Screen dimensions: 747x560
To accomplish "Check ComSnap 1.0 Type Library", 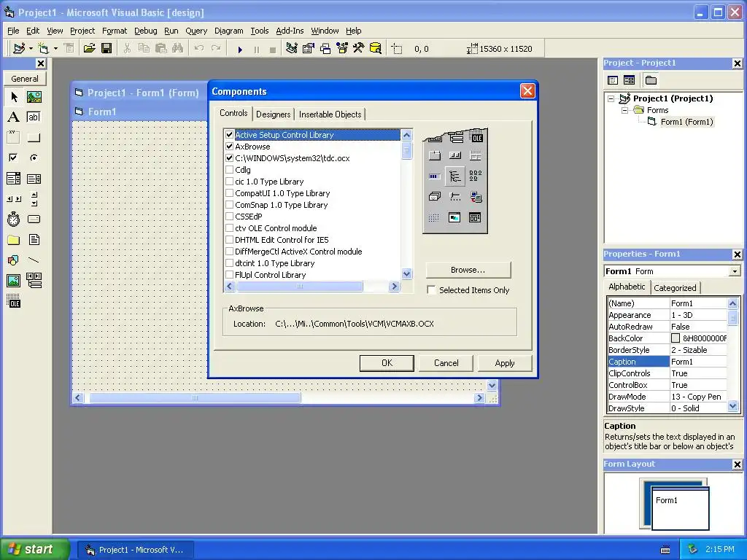I will tap(230, 205).
